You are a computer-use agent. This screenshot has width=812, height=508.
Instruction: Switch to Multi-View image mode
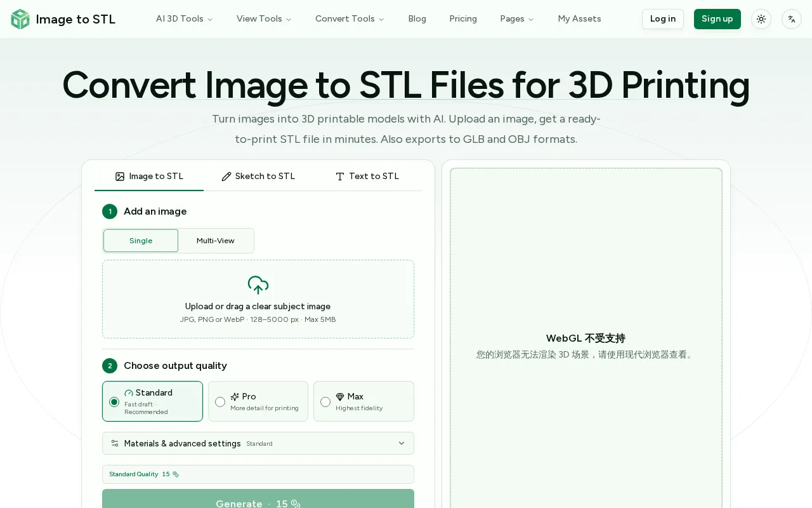pos(216,241)
